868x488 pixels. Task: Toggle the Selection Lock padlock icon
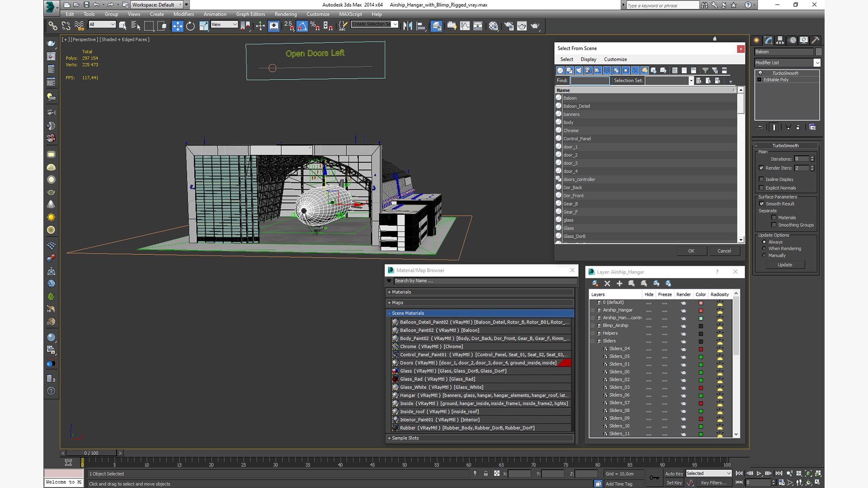(x=486, y=474)
